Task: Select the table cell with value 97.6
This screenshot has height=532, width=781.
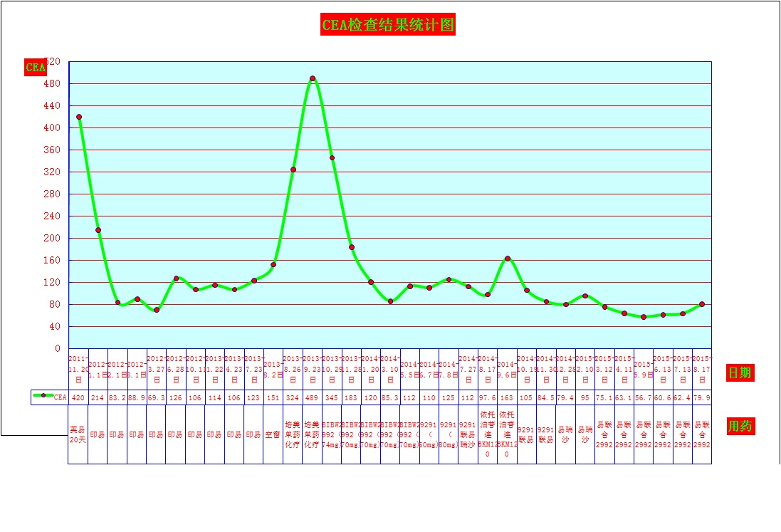Action: coord(488,397)
